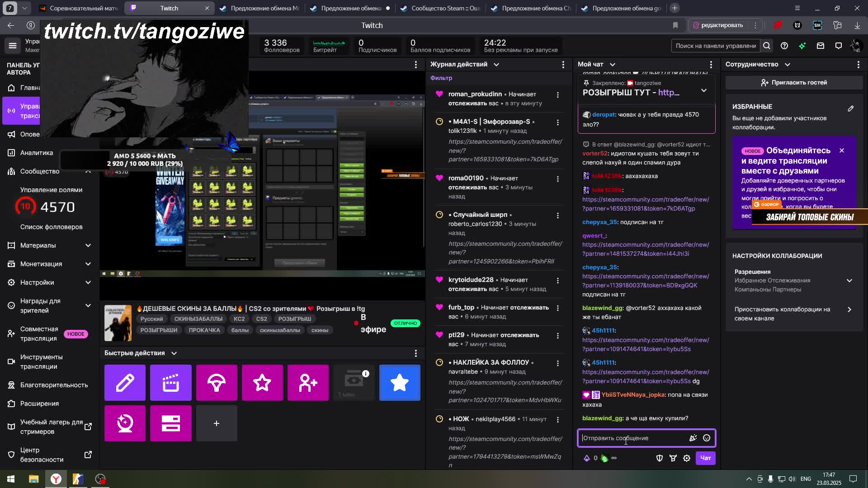This screenshot has height=488, width=868.
Task: Click the edit stream info quick action
Action: point(125,383)
